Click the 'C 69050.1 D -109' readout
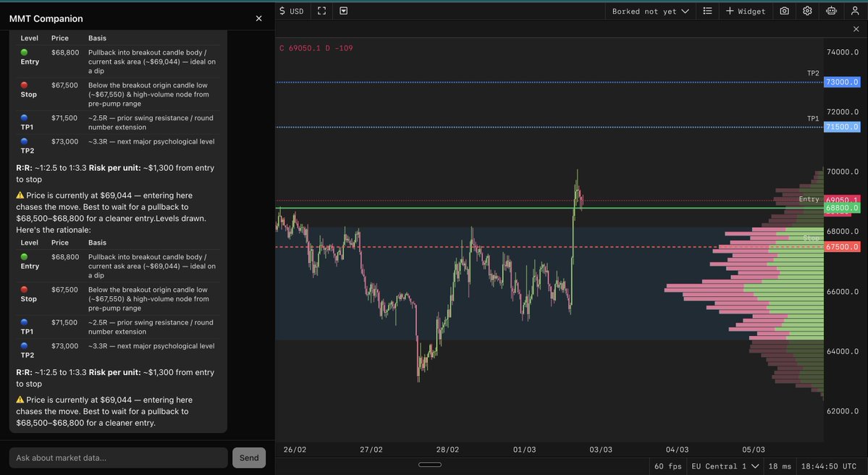This screenshot has height=475, width=868. click(x=316, y=49)
